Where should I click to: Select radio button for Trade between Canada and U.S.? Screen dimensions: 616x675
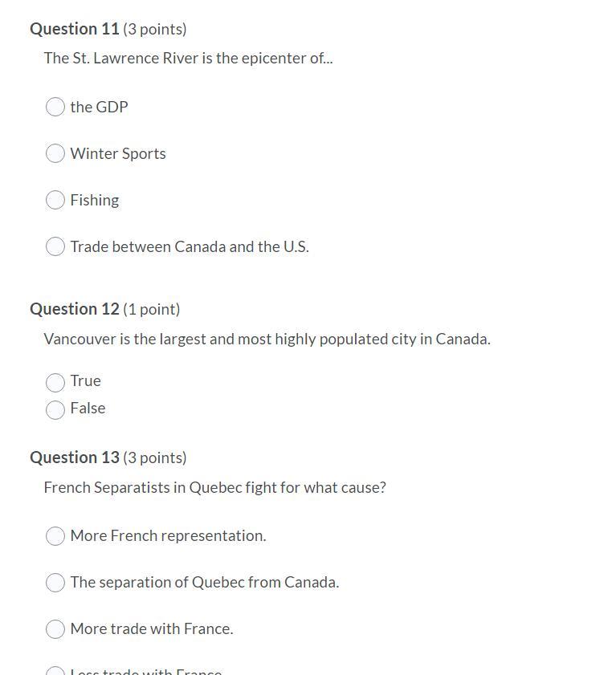(55, 246)
